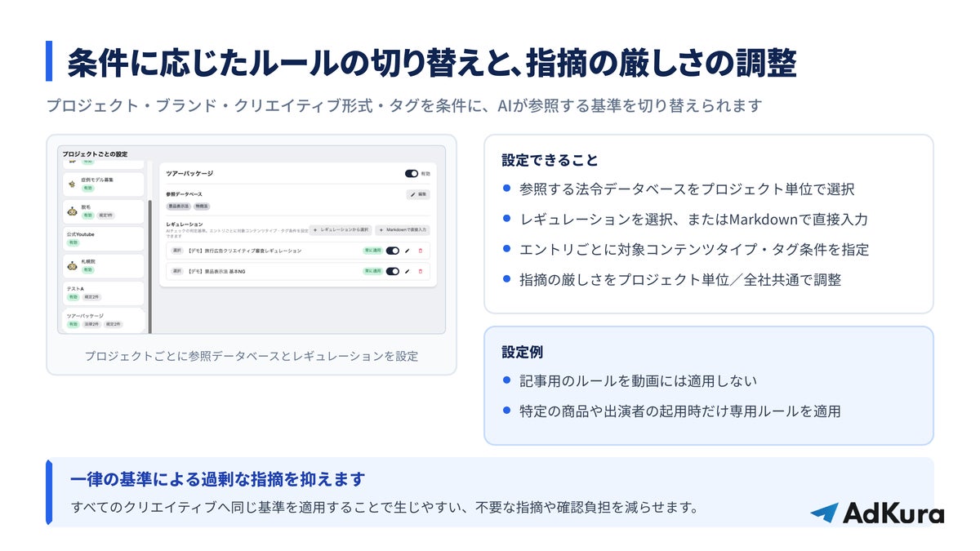Select the ツアーパッケージ project in the sidebar

pyautogui.click(x=104, y=320)
